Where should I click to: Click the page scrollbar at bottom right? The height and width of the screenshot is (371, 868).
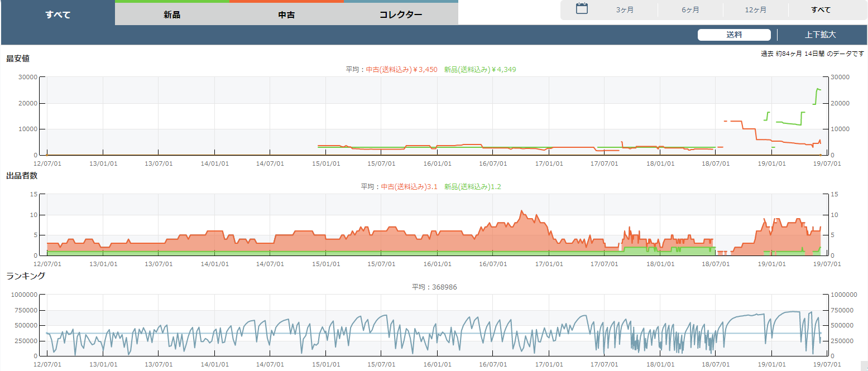pos(864,365)
